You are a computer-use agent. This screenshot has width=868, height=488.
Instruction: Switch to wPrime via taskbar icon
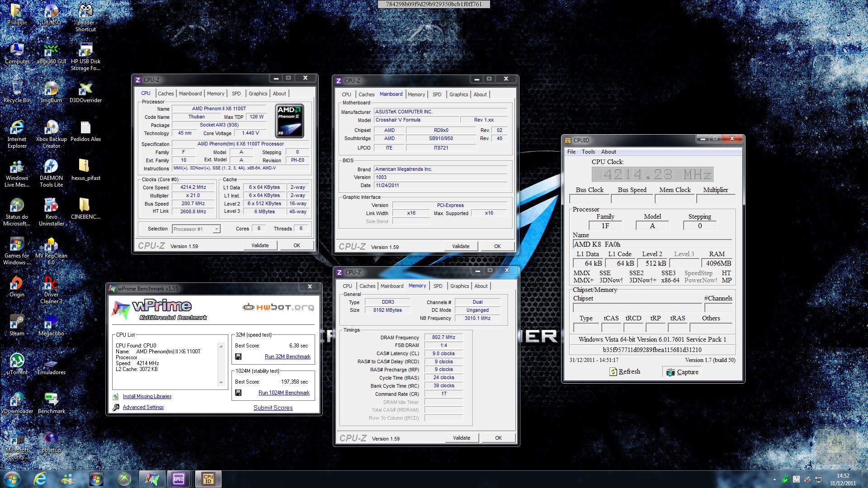pyautogui.click(x=152, y=479)
